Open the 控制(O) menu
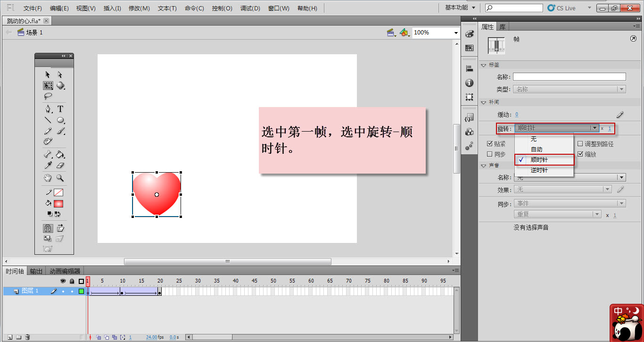The height and width of the screenshot is (342, 644). [x=222, y=8]
